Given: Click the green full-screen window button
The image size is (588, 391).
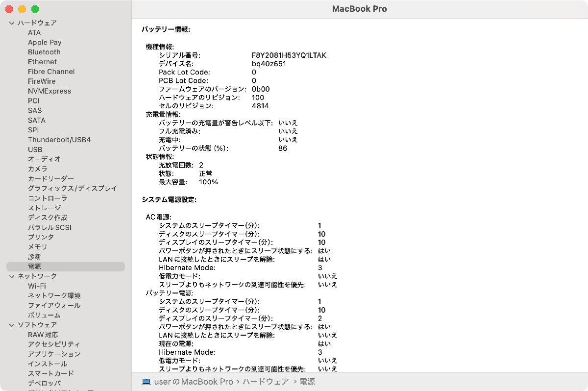Looking at the screenshot, I should (34, 9).
